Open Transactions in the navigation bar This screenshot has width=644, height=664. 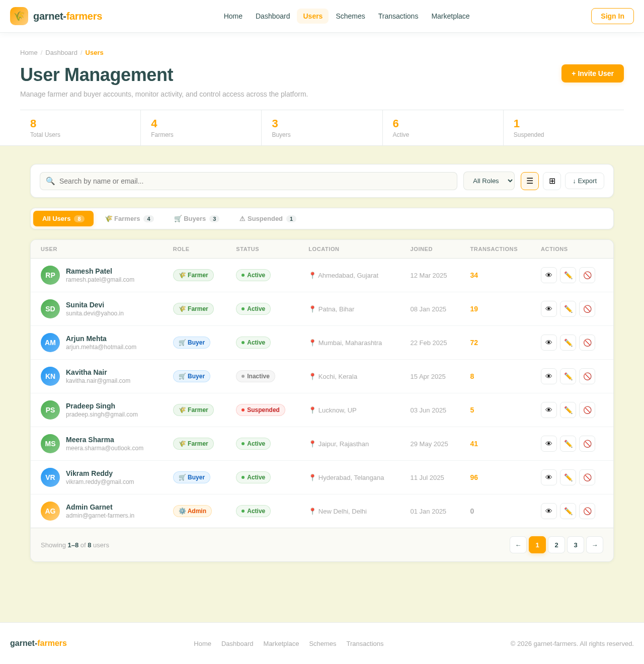[398, 16]
